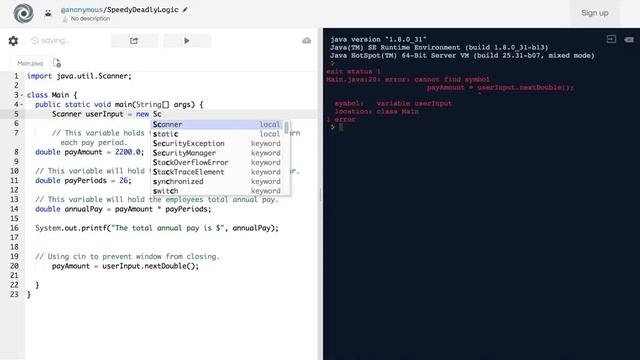
Task: Clear the console with eraser icon
Action: [629, 40]
